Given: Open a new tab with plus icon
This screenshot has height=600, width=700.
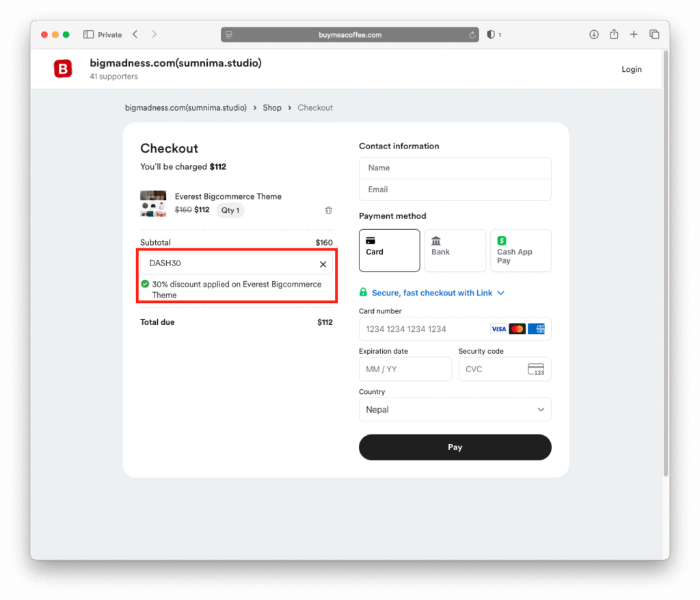Looking at the screenshot, I should click(634, 35).
